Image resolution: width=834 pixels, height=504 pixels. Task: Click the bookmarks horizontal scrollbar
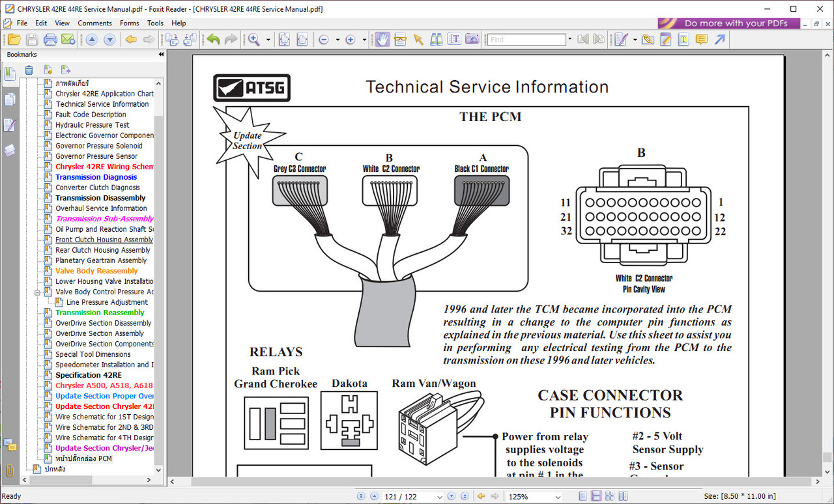coord(87,481)
